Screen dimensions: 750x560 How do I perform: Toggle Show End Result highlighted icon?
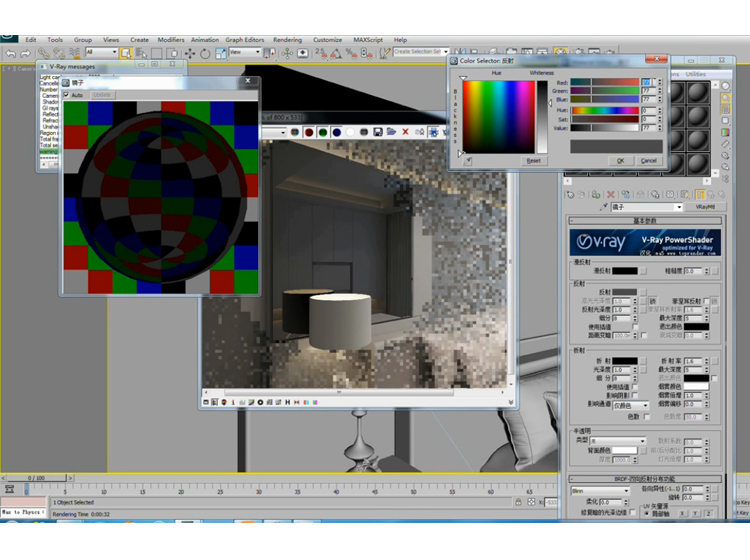tap(700, 195)
